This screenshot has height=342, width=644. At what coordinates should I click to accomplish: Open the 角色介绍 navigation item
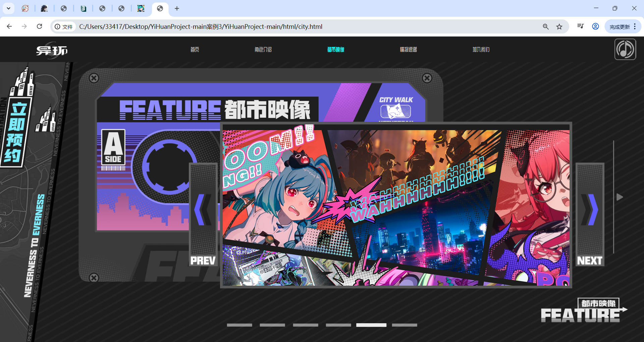pyautogui.click(x=263, y=49)
